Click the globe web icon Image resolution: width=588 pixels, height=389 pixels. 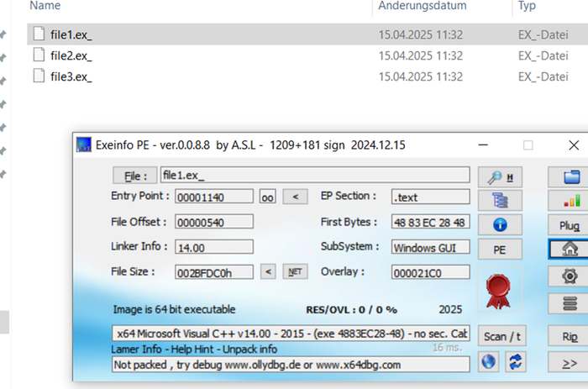[488, 362]
